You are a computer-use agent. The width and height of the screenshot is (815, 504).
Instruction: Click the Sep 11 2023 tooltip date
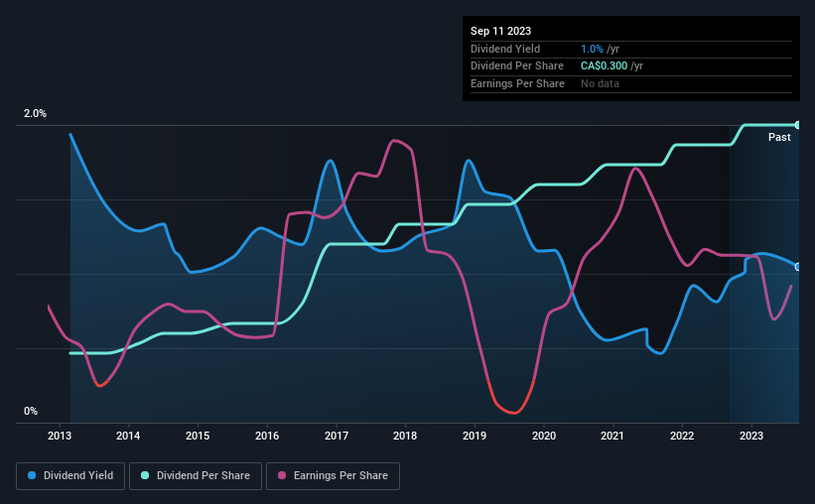500,31
